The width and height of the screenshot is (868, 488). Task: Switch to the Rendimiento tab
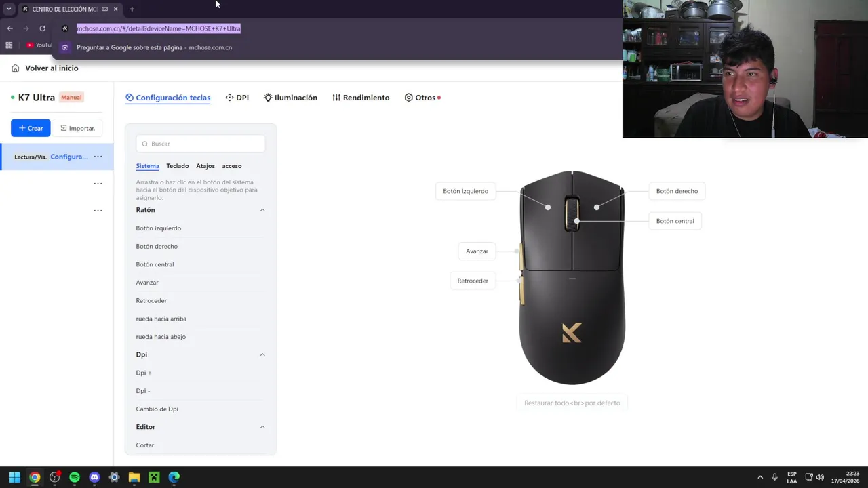click(x=361, y=98)
